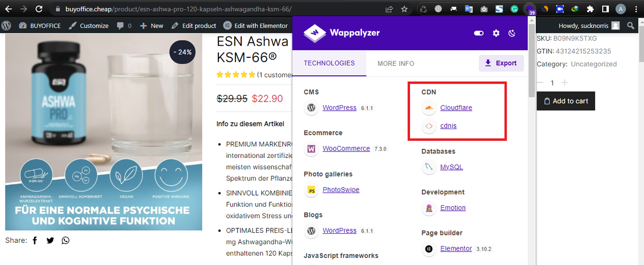Click the Wappalyzer extension icon with 39 badge
644x265 pixels.
(530, 9)
